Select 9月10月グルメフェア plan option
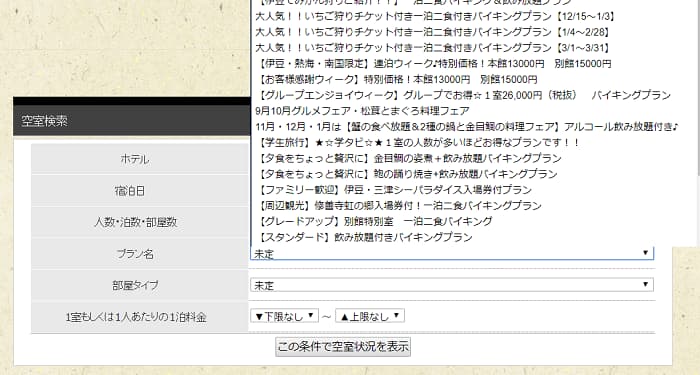The height and width of the screenshot is (375, 700). click(474, 111)
